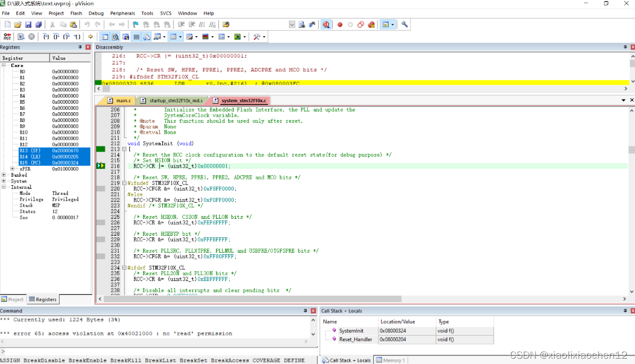Expand the Banked register group
Viewport: 635px width, 364px height.
(x=4, y=175)
